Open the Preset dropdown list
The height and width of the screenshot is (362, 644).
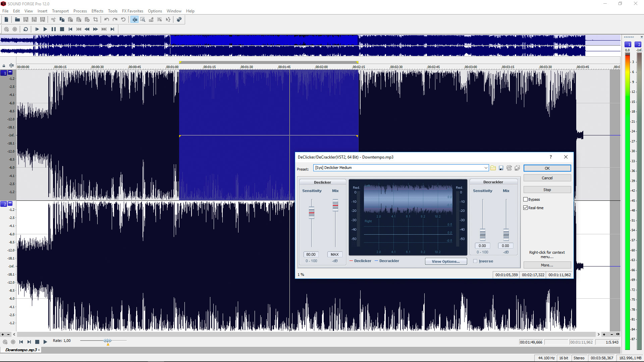[485, 168]
